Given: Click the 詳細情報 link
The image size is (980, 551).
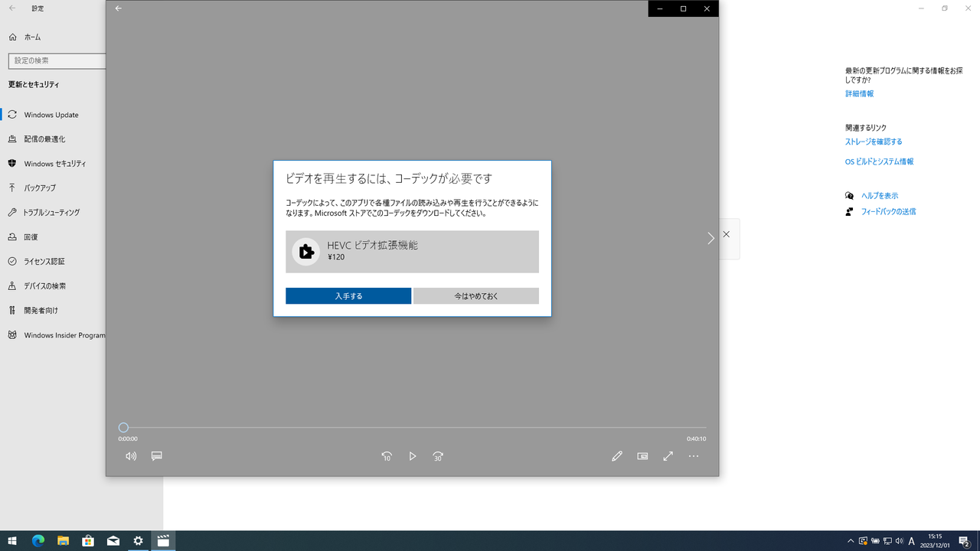Looking at the screenshot, I should coord(859,94).
